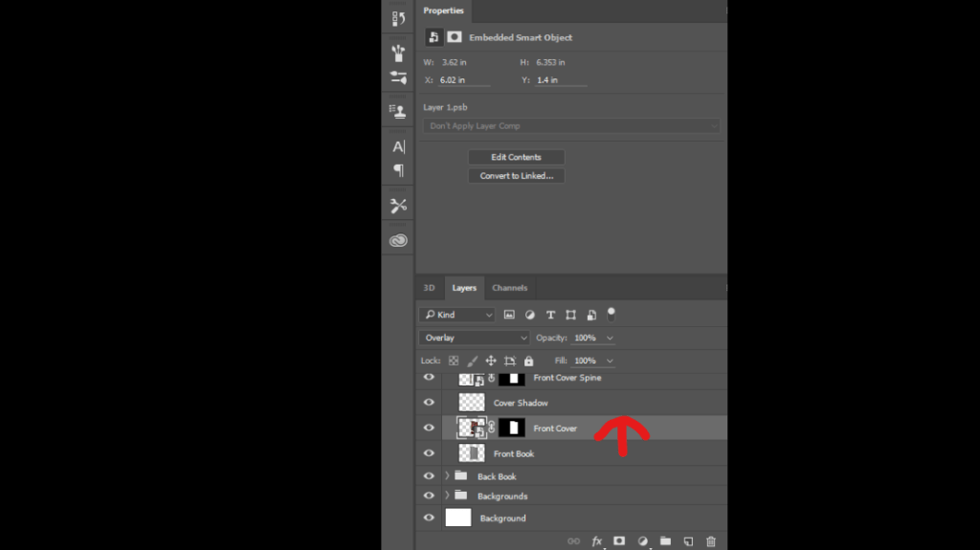The image size is (980, 550).
Task: Open the Clone Source panel icon
Action: (398, 111)
